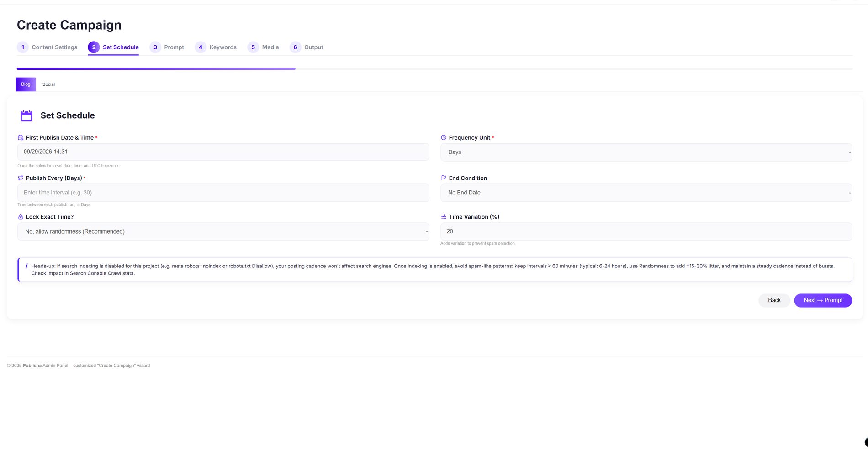Open the Content Settings step label

click(x=54, y=47)
